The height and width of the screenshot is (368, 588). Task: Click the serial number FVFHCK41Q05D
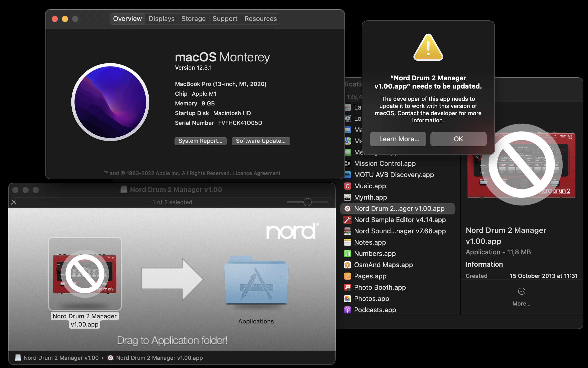point(240,123)
